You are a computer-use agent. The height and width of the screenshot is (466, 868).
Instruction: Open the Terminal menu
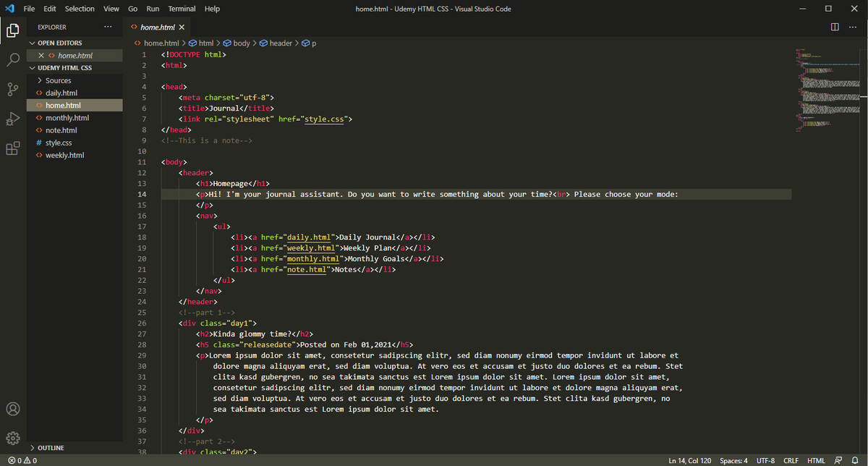point(182,9)
